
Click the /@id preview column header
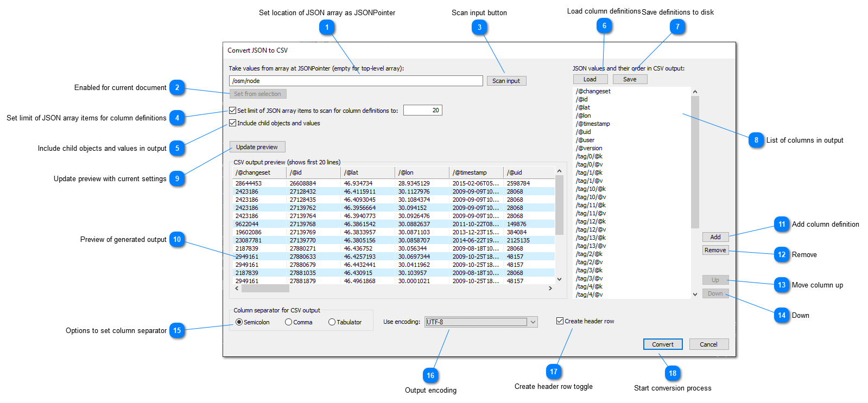point(314,172)
